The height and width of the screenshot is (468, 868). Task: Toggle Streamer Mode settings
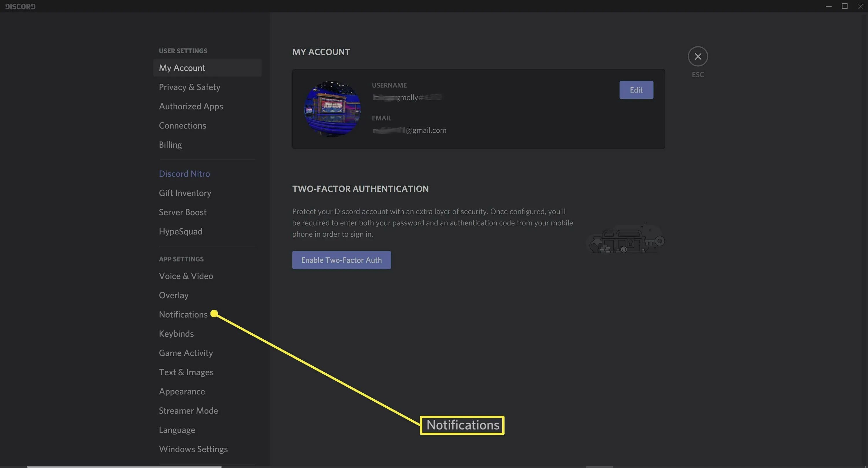[188, 410]
